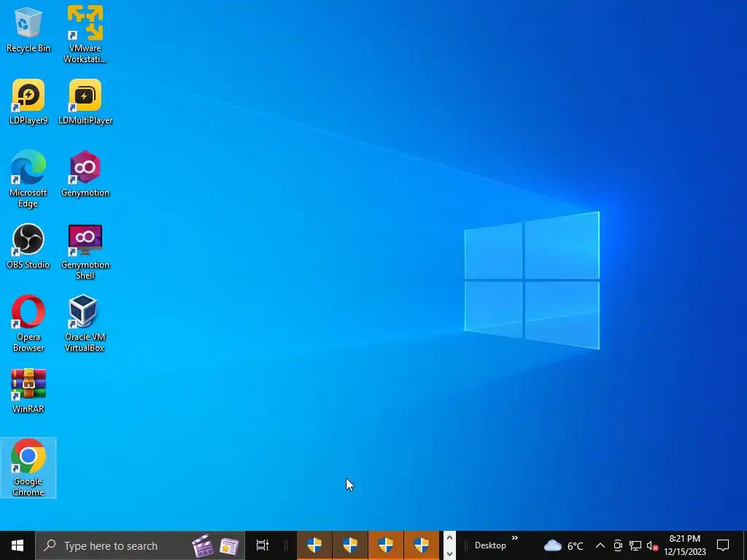Screen dimensions: 747x560
Task: Click the rightmost shield taskbar button
Action: (422, 545)
